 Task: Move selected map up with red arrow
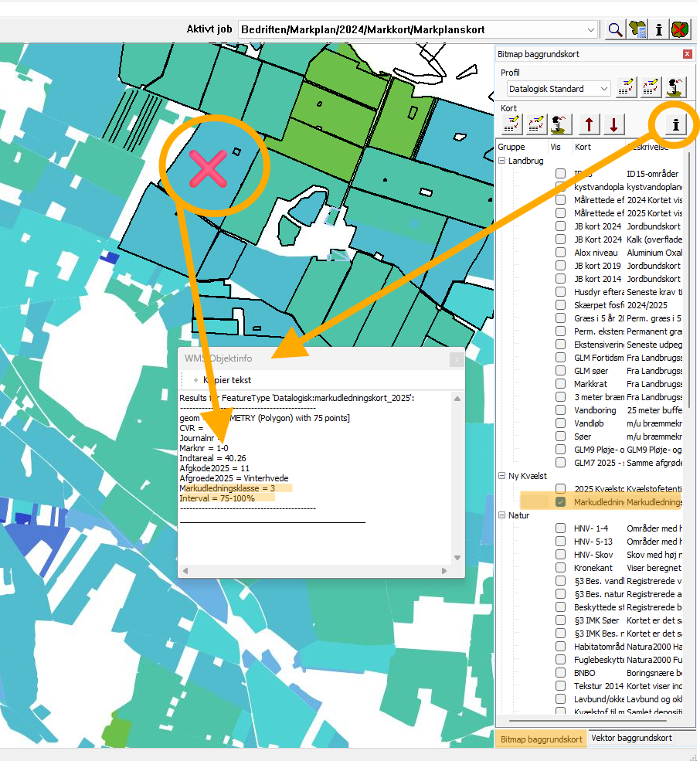[x=589, y=124]
